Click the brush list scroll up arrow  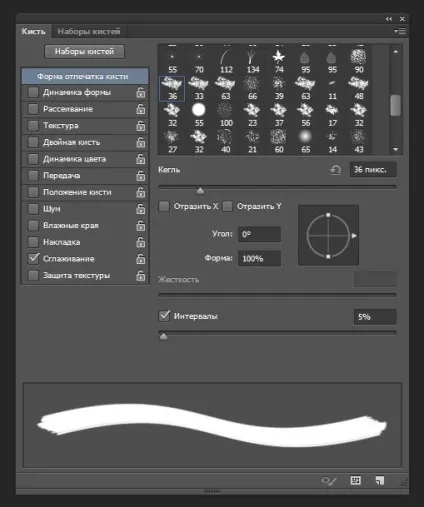396,52
